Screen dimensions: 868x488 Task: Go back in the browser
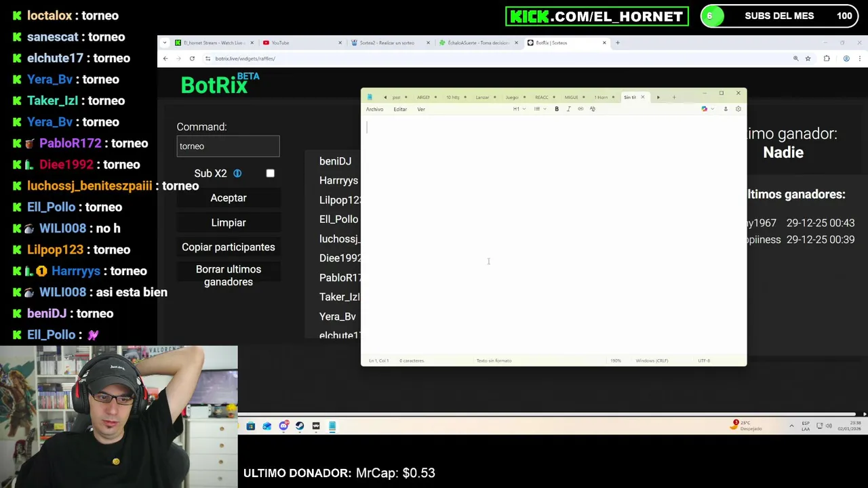165,59
